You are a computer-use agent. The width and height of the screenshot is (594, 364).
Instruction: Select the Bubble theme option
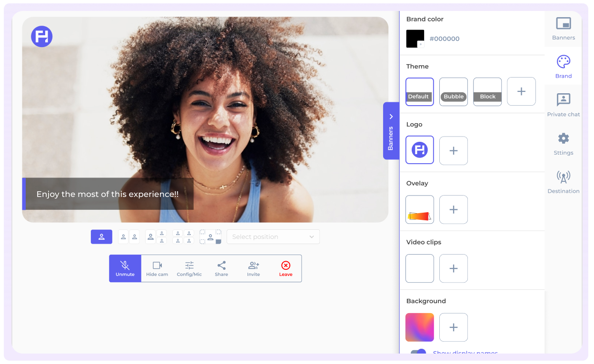click(x=454, y=91)
